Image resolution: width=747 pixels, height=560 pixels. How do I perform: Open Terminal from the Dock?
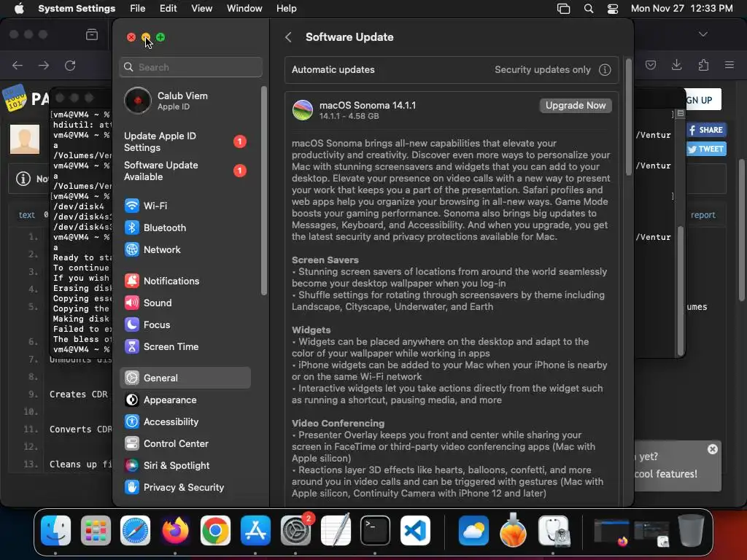(375, 530)
